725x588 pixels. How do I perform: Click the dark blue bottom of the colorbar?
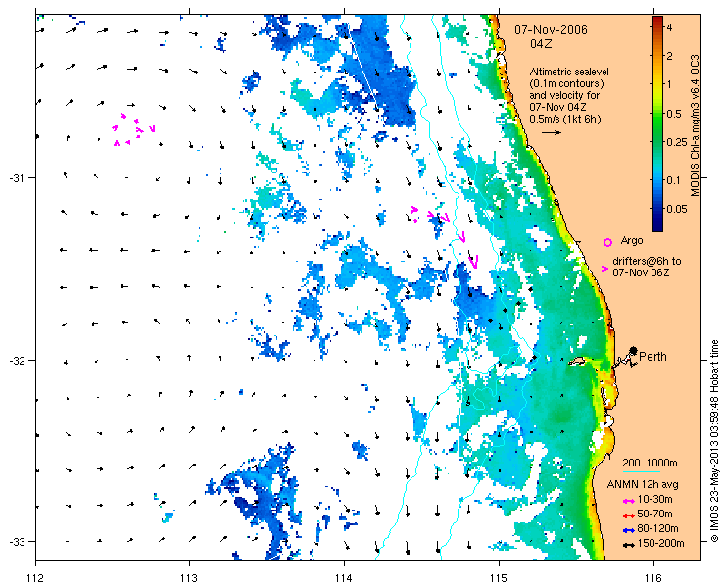[x=657, y=225]
